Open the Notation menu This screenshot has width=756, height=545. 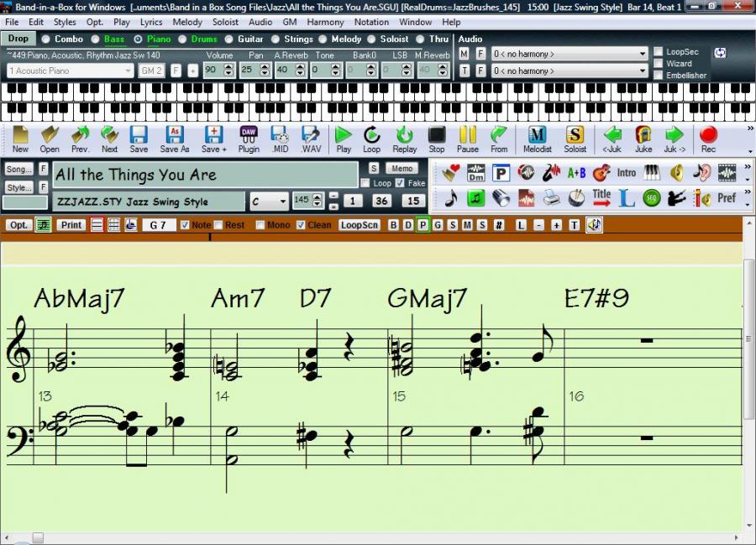point(371,22)
